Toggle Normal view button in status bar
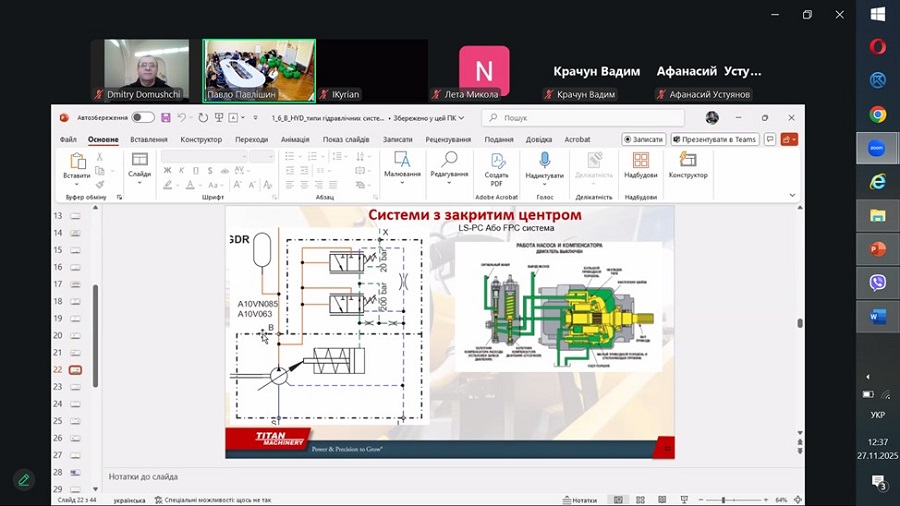Image resolution: width=900 pixels, height=506 pixels. click(618, 499)
